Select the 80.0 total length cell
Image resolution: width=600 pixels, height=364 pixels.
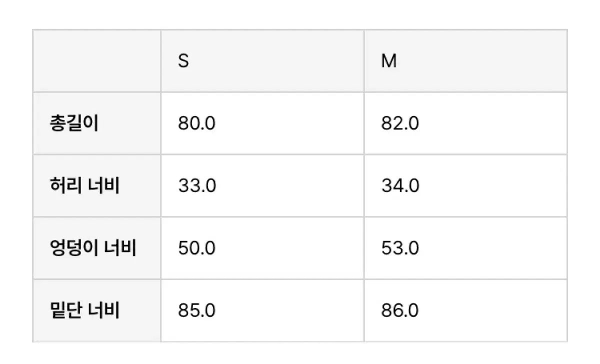tap(262, 123)
